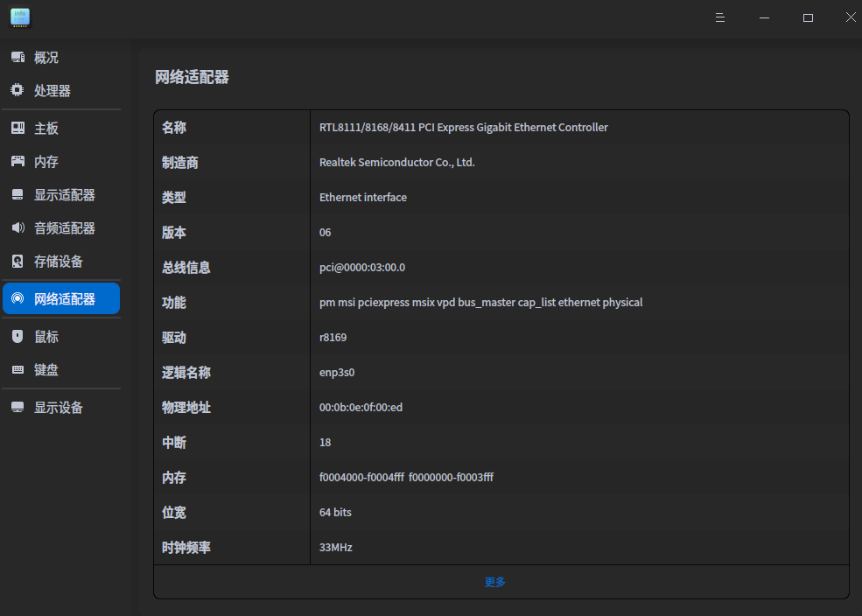Click the 音频适配器 speaker icon
The image size is (862, 616).
pyautogui.click(x=18, y=228)
